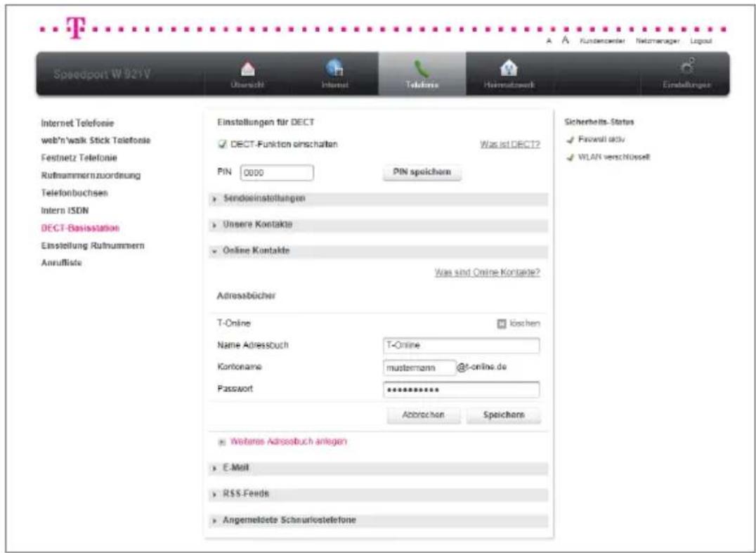The image size is (756, 553).
Task: Open the Was sind Online Kontakte? link
Action: 488,273
